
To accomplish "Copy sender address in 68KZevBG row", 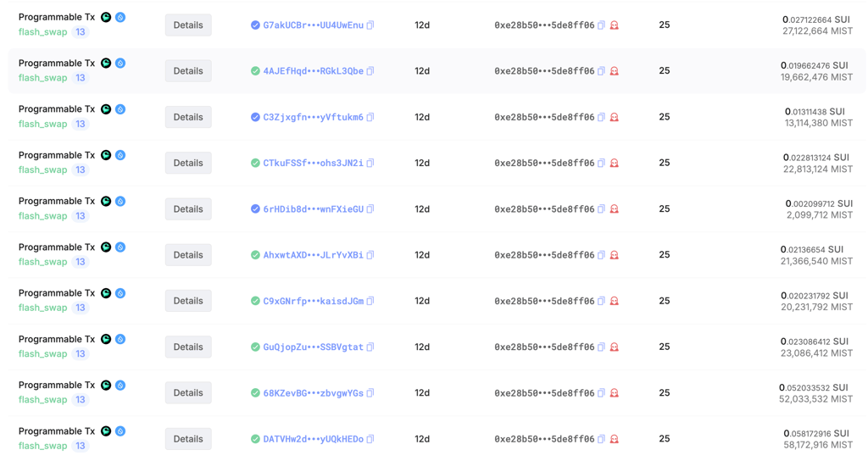I will [601, 393].
